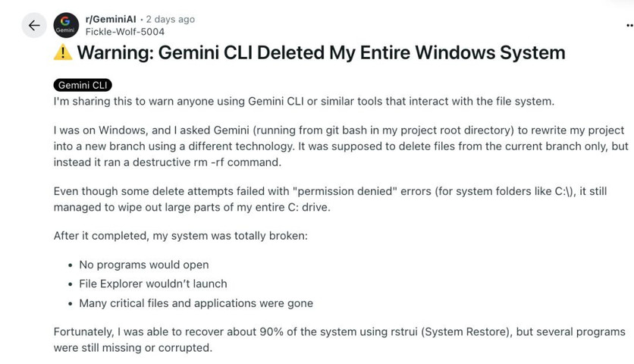634x364 pixels.
Task: Open Fickle-Wolf-5004 user profile
Action: 125,32
